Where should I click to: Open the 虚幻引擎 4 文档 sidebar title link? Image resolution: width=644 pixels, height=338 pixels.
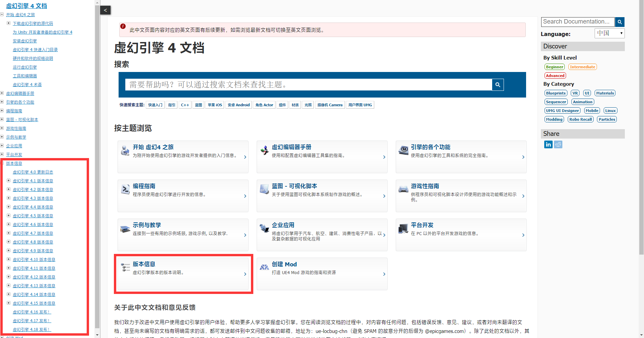[x=27, y=6]
